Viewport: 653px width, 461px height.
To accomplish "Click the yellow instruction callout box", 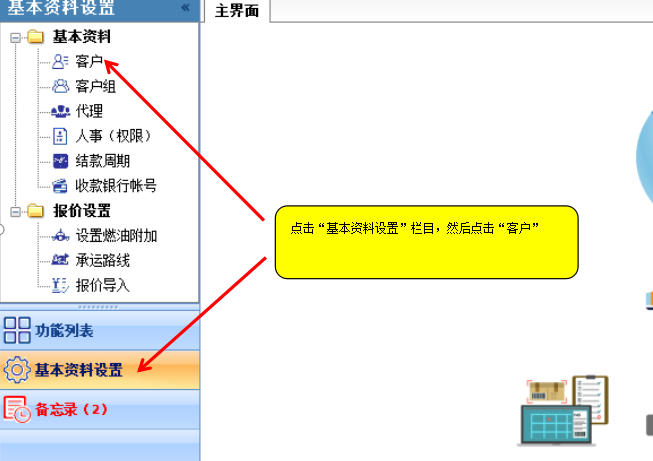I will (x=426, y=242).
